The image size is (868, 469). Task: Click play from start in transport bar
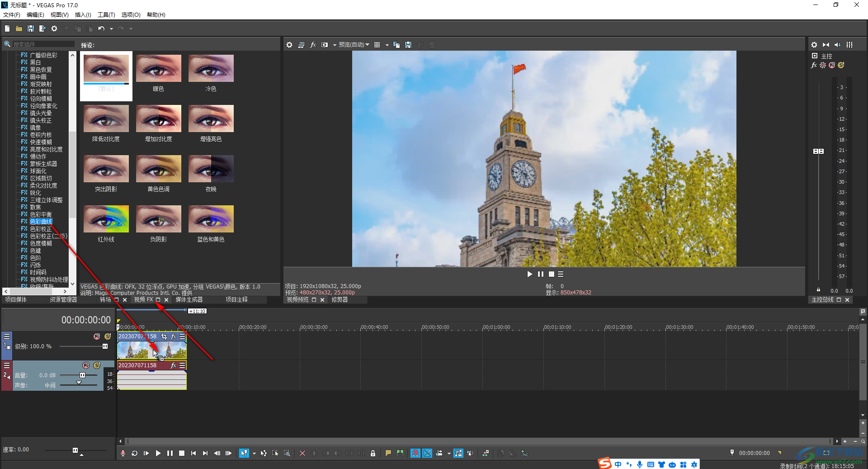click(x=146, y=453)
